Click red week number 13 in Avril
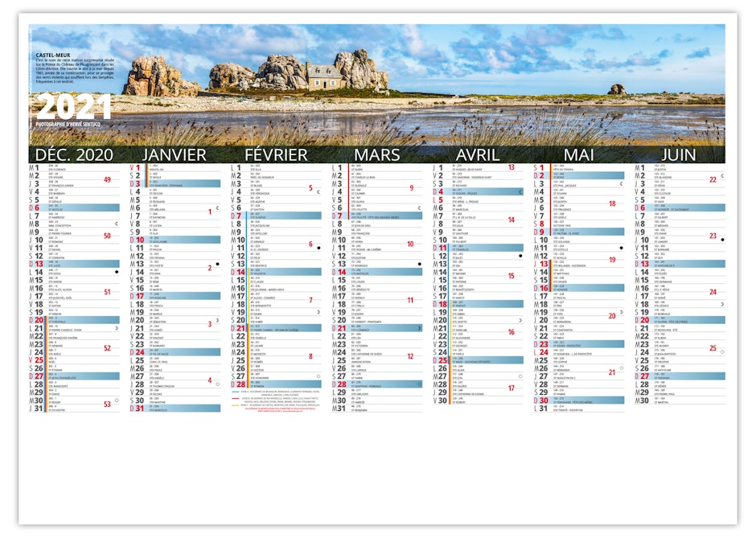Image resolution: width=756 pixels, height=538 pixels. click(511, 167)
